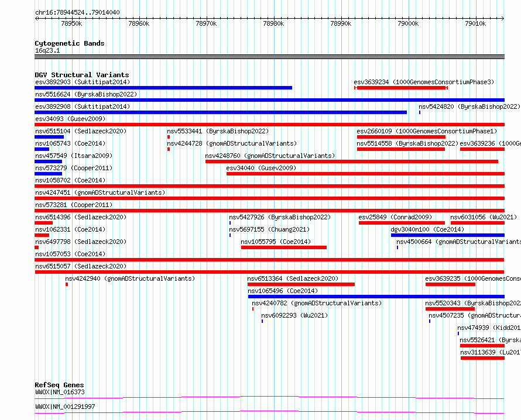Click the red bar under nsv1055795
This screenshot has height=420, width=521.
click(284, 247)
